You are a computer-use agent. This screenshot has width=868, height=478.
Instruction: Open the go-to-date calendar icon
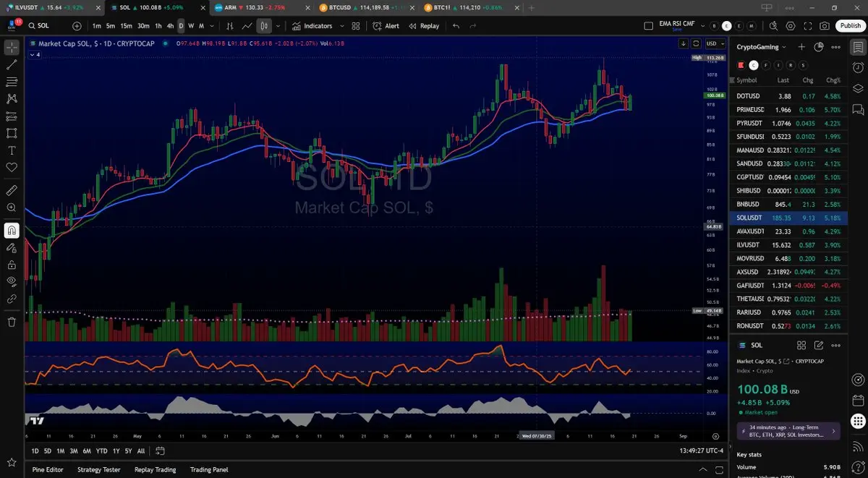(x=161, y=451)
